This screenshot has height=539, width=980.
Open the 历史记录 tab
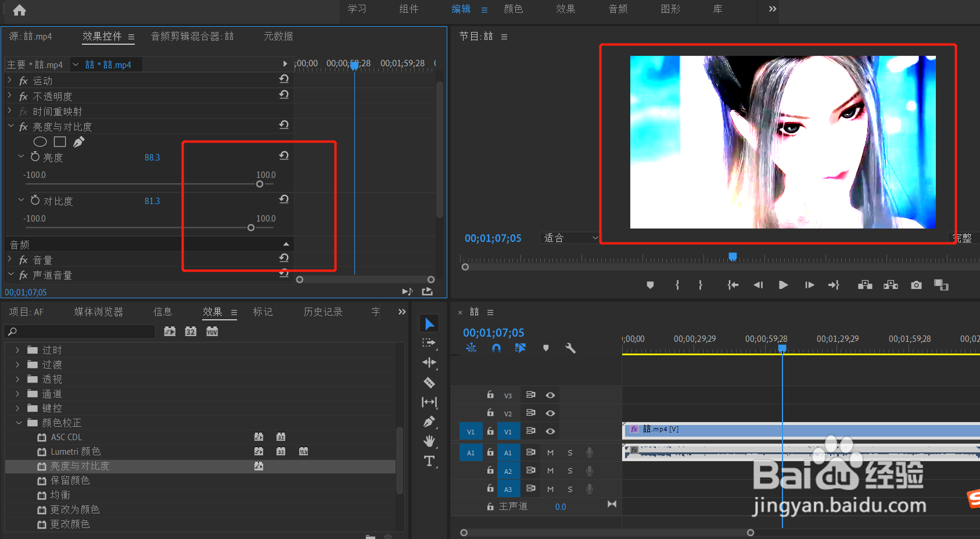coord(323,312)
